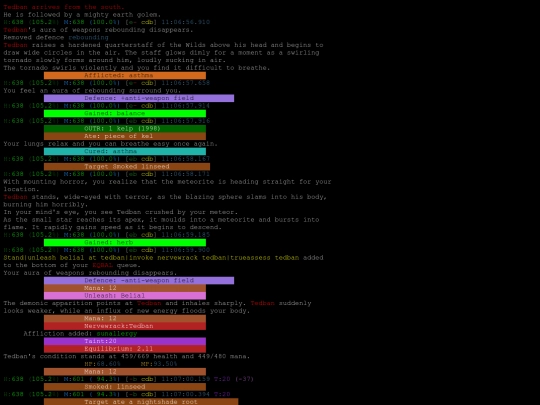
Task: Click the blue word "rebounding" after Removed defence
Action: [x=88, y=37]
